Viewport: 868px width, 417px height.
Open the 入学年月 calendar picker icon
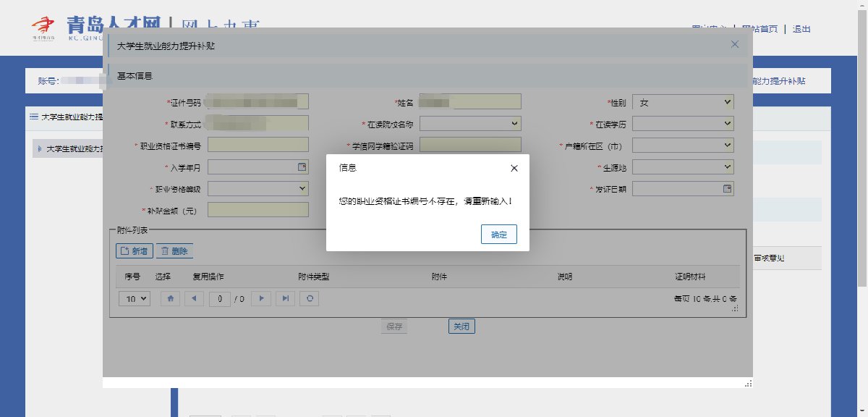pyautogui.click(x=302, y=167)
